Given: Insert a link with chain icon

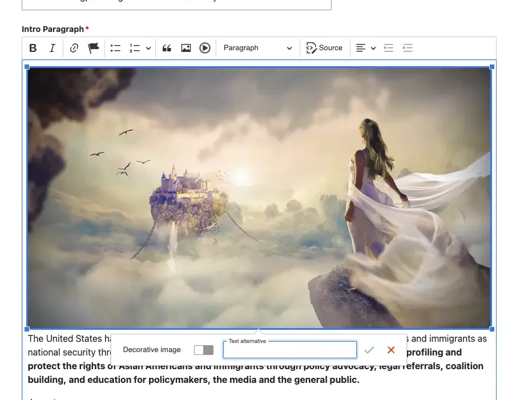Looking at the screenshot, I should click(x=74, y=48).
